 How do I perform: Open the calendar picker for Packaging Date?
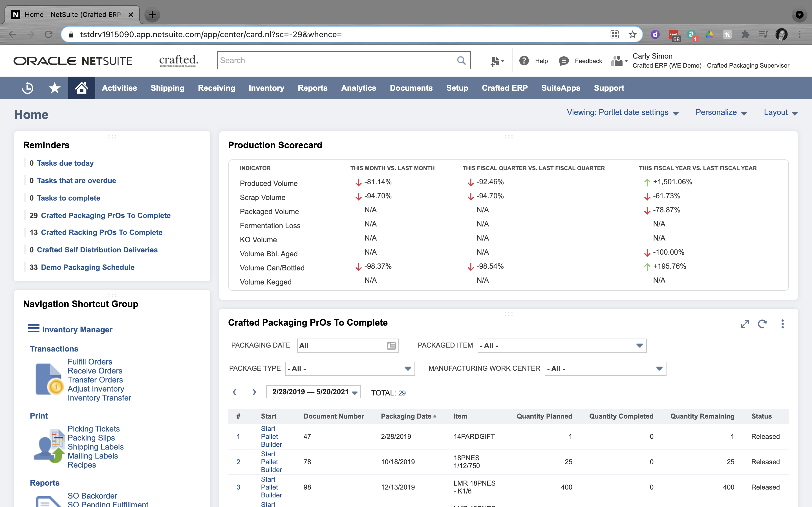[x=391, y=345]
